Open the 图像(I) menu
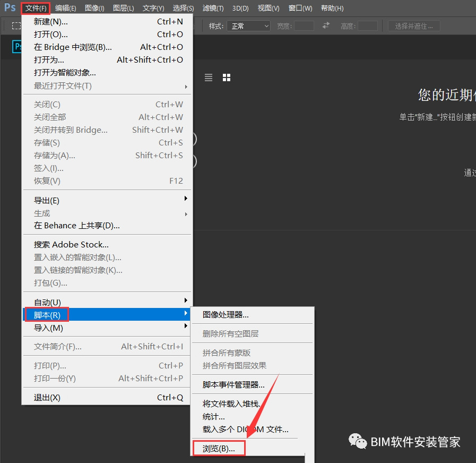This screenshot has height=463, width=476. pos(94,8)
